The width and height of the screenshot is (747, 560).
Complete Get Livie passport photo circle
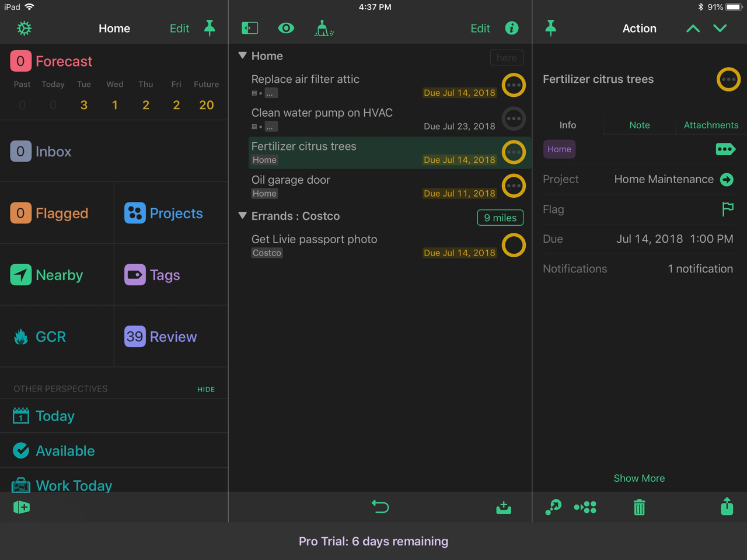[514, 246]
